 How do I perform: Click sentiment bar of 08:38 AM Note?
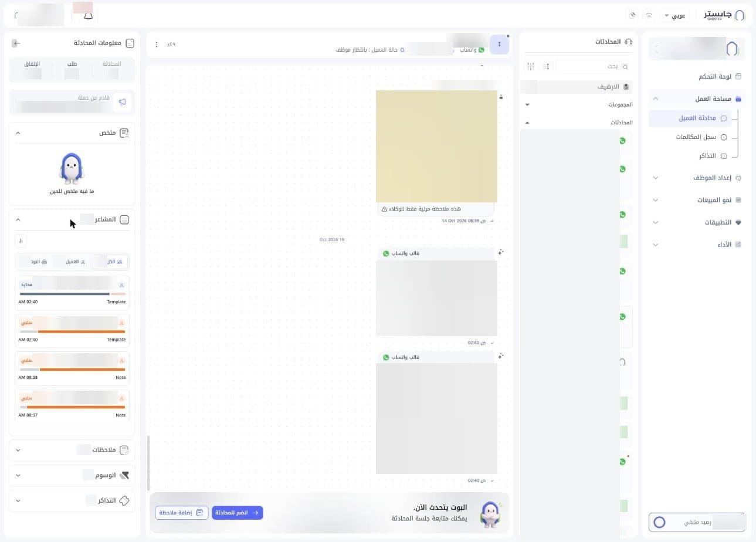[x=72, y=368]
